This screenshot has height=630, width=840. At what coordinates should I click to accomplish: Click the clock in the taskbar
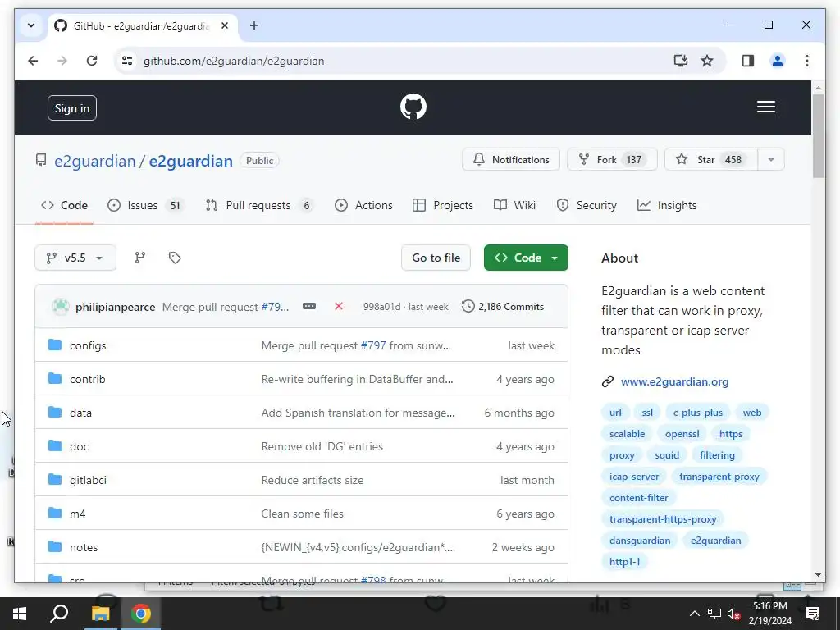(769, 614)
